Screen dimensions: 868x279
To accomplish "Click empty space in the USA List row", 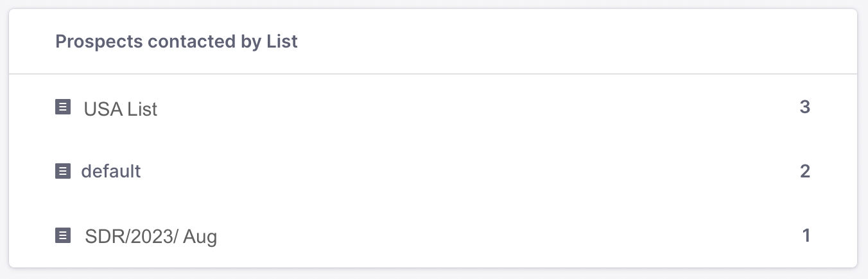I will pos(449,107).
